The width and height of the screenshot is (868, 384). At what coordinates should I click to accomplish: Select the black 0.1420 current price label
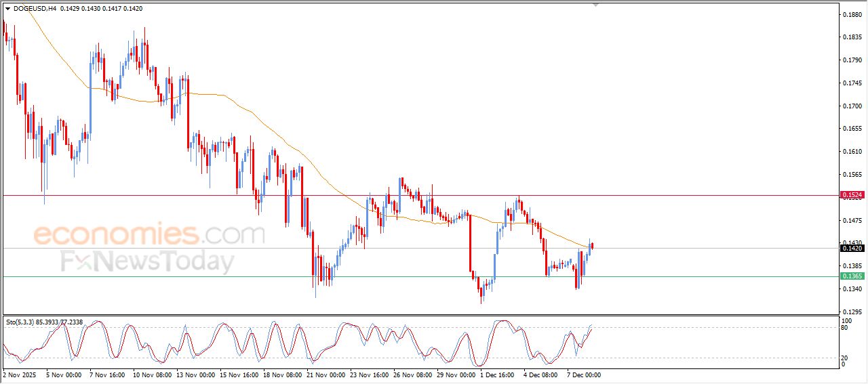coord(852,249)
